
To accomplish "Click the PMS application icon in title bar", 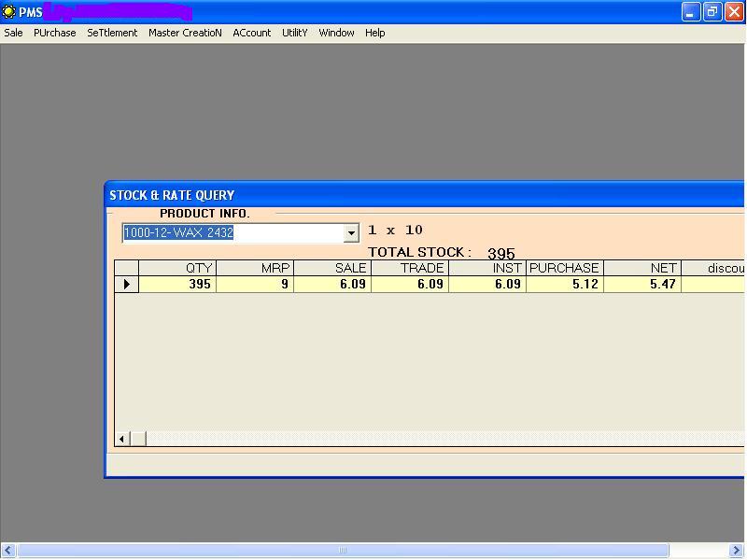I will point(9,12).
